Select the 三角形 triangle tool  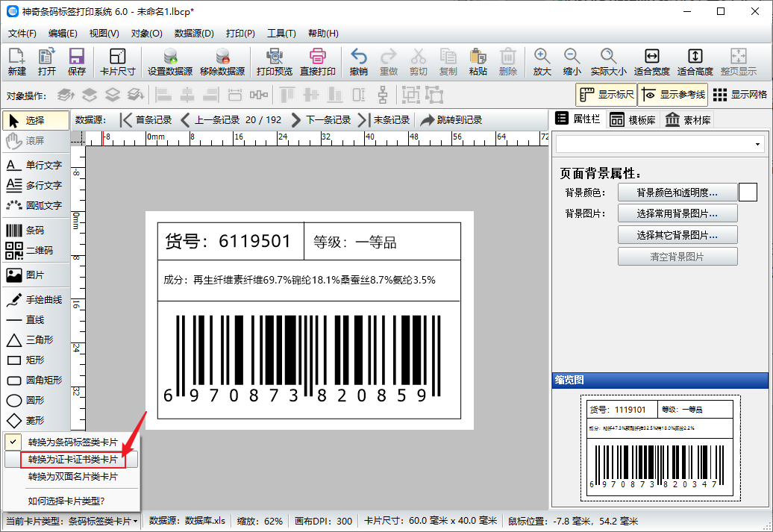(x=35, y=339)
